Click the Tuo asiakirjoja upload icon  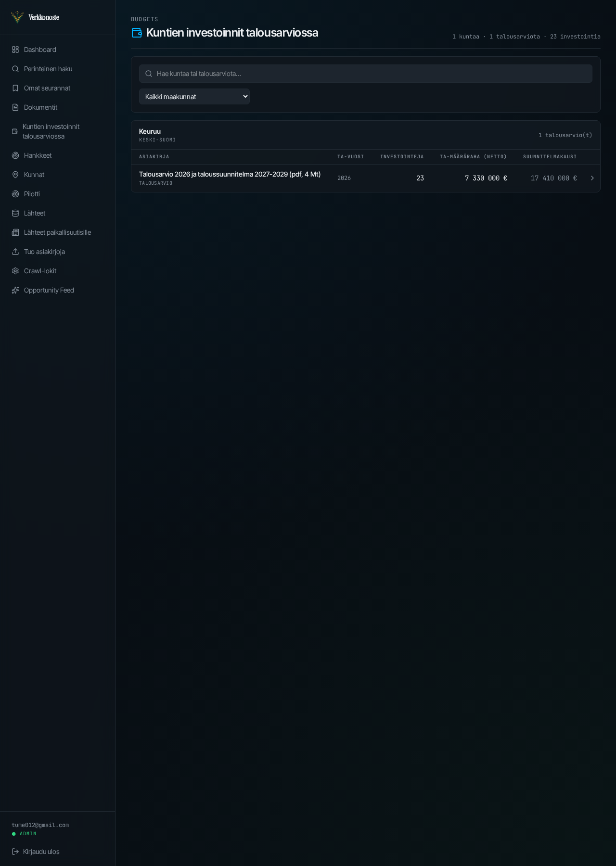click(15, 252)
